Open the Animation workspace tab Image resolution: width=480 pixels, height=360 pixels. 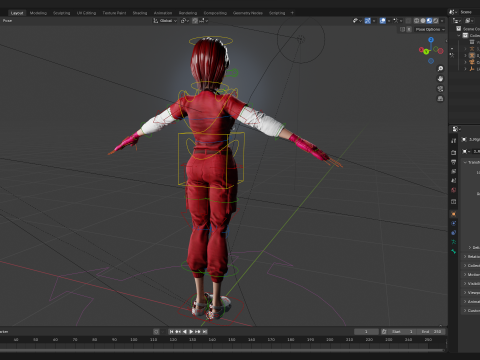(163, 13)
